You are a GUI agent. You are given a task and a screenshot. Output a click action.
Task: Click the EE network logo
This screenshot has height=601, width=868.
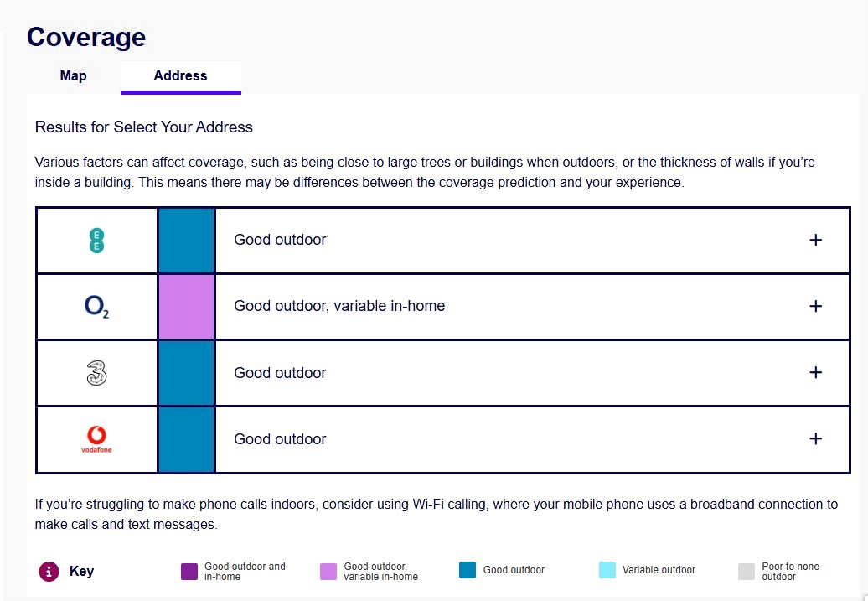(x=97, y=241)
